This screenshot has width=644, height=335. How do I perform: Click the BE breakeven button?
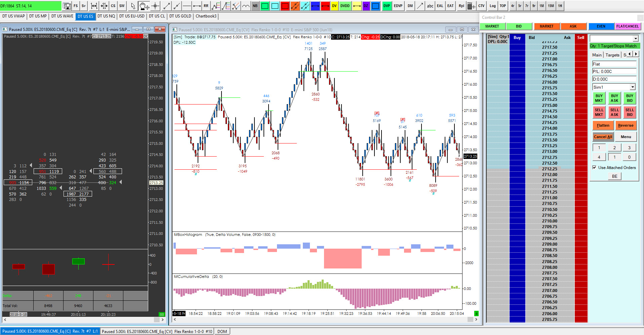pyautogui.click(x=615, y=176)
